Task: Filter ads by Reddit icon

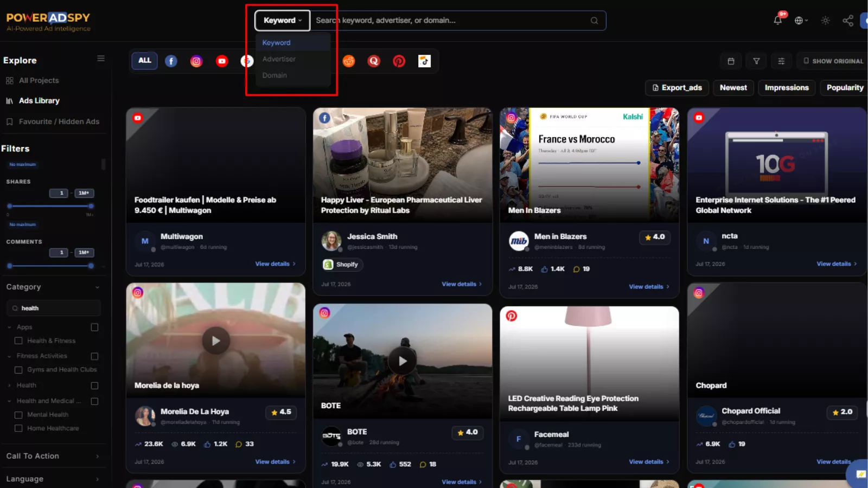Action: pos(349,61)
